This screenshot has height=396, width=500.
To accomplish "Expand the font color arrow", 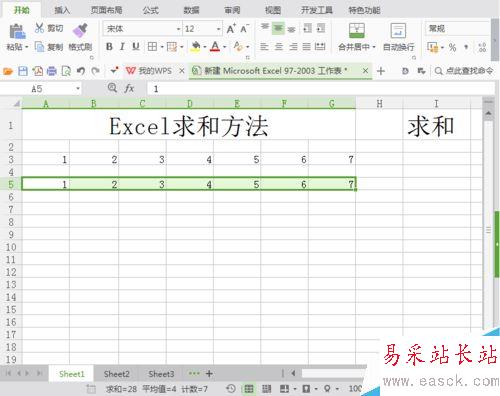I will click(x=225, y=47).
